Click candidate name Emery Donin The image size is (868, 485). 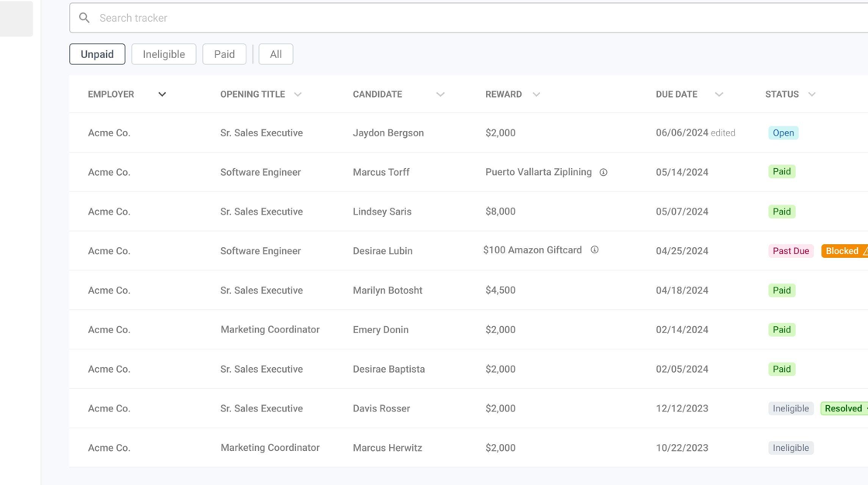381,329
